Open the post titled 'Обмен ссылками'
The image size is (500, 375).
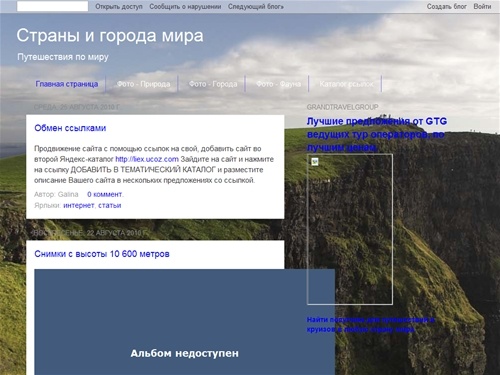pos(70,128)
